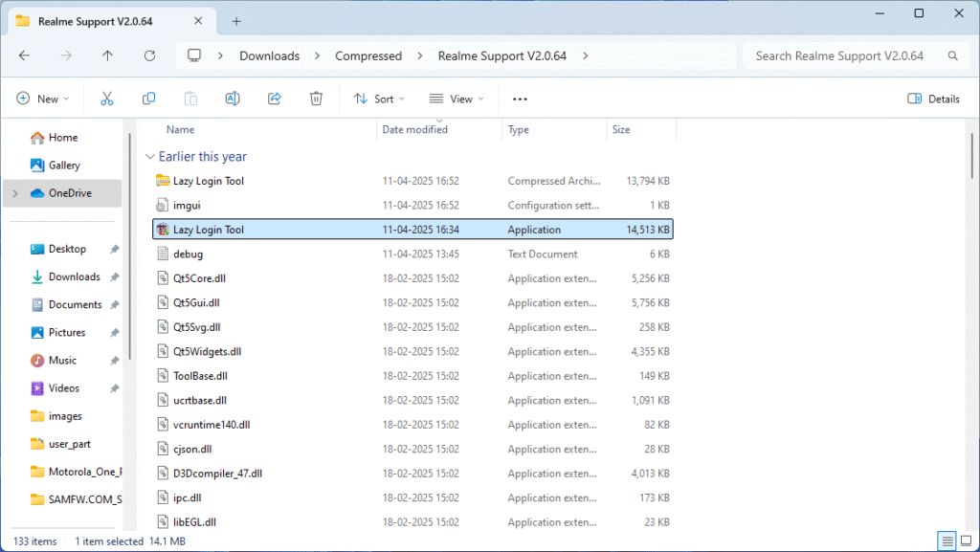Close the Realme Support V2.0.64 tab
980x552 pixels.
pos(198,21)
